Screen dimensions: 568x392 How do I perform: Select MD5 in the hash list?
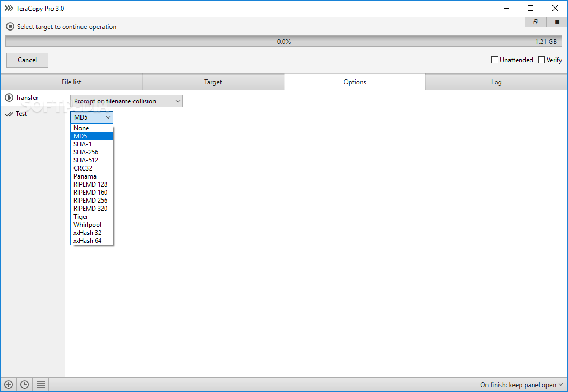[x=92, y=136]
